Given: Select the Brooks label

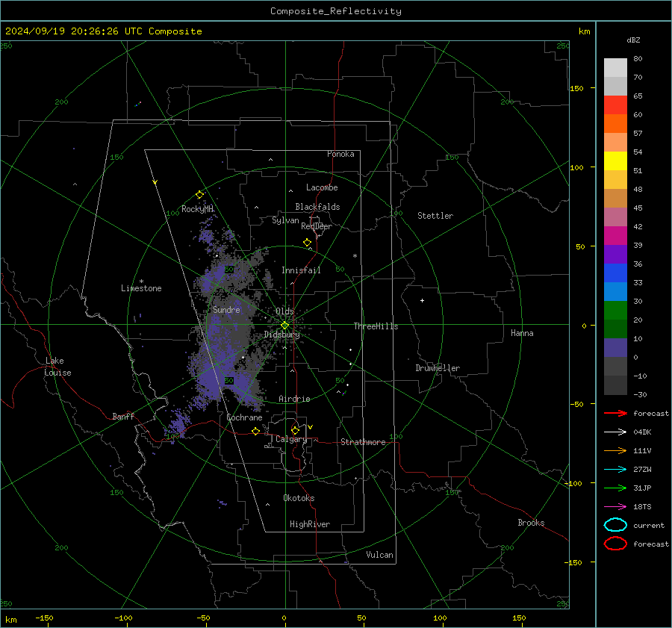Looking at the screenshot, I should pyautogui.click(x=531, y=523).
